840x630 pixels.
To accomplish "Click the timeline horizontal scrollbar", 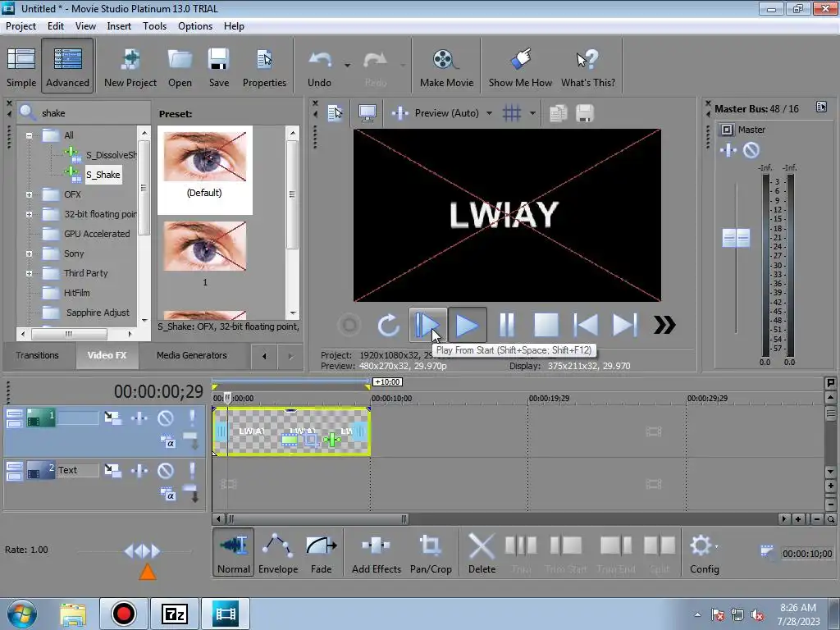I will [317, 518].
